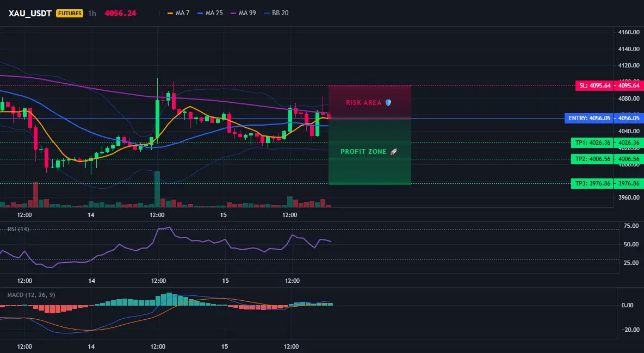The image size is (644, 353).
Task: Click the RSI 50.00 axis value
Action: click(631, 244)
